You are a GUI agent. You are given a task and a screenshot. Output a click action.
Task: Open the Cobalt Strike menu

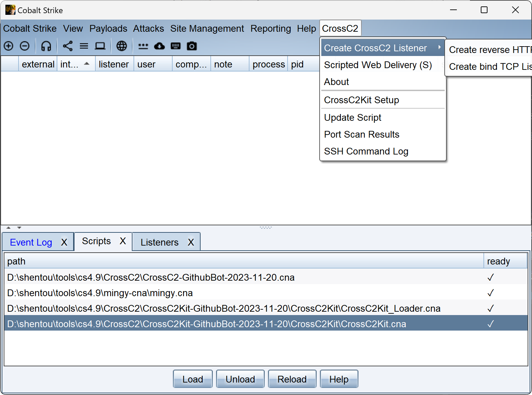(30, 28)
